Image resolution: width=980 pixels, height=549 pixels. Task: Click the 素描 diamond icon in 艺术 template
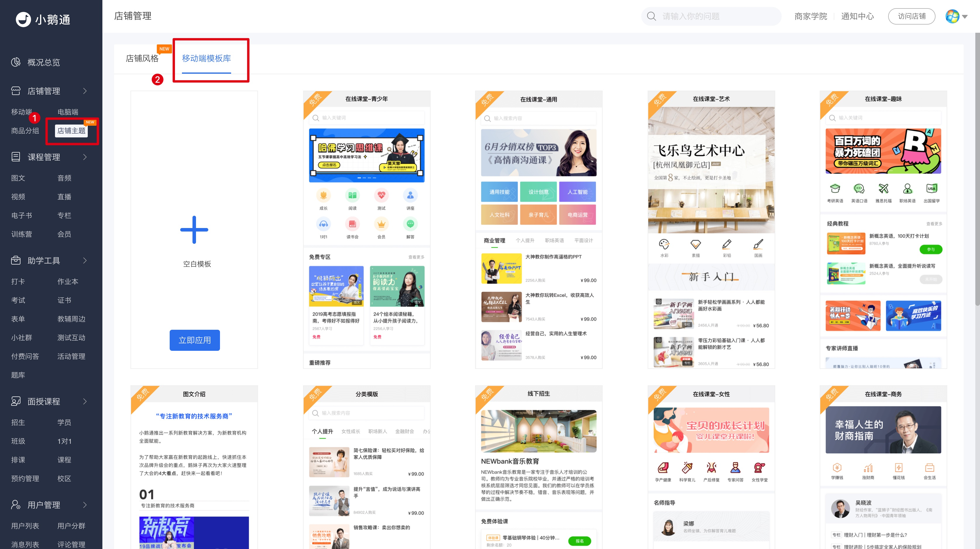point(695,244)
